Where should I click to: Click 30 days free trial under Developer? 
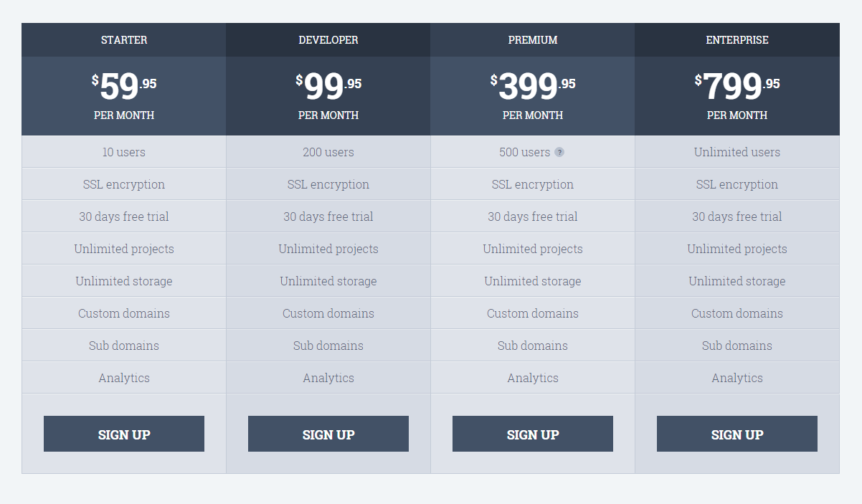[x=328, y=217]
